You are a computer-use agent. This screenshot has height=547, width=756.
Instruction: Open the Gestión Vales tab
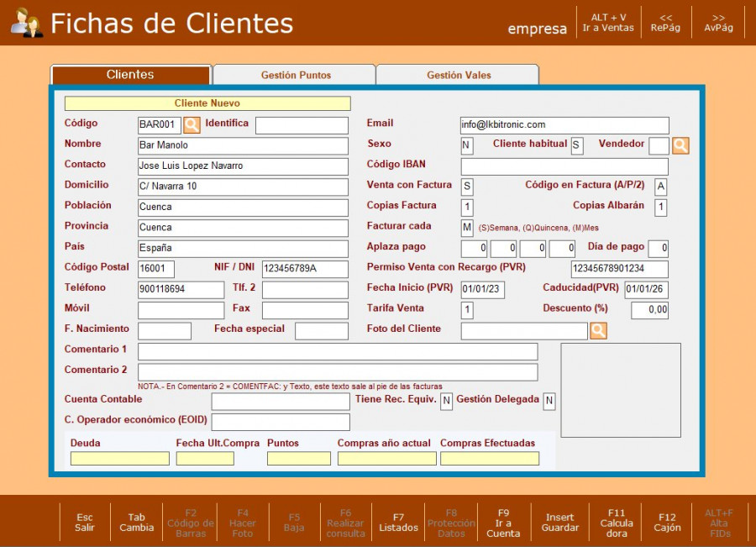tap(459, 75)
